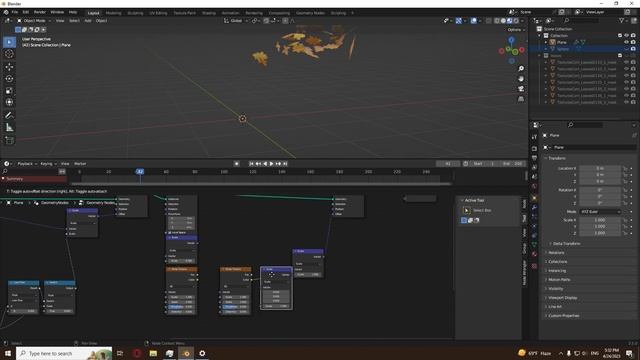Expand the Relations panel
The image size is (640, 360).
[x=555, y=253]
